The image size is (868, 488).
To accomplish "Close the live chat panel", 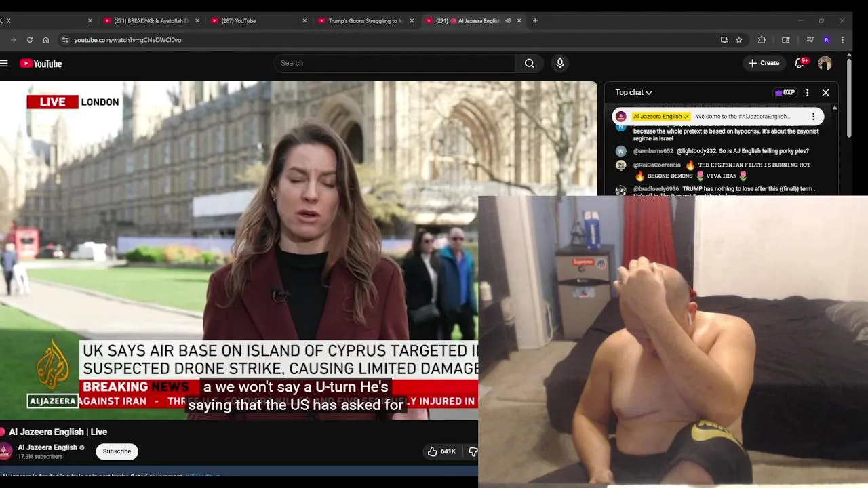I will click(825, 92).
